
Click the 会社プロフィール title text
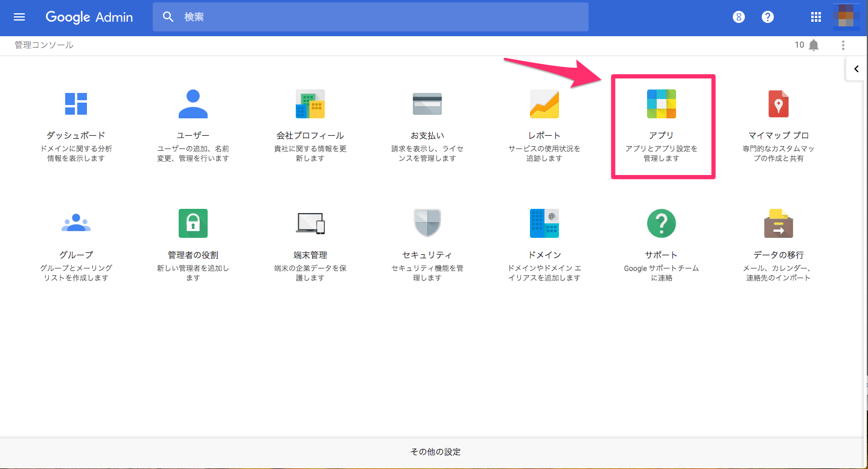point(310,136)
